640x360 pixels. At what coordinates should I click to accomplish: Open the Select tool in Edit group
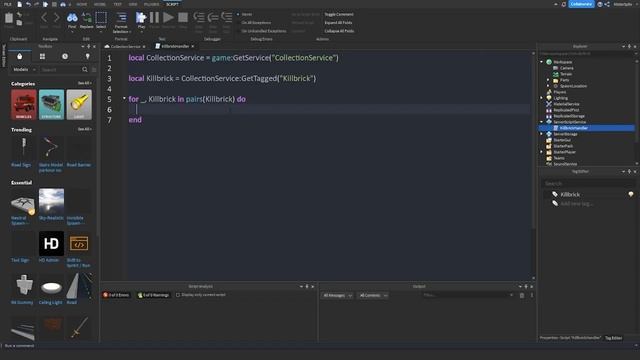tap(101, 20)
